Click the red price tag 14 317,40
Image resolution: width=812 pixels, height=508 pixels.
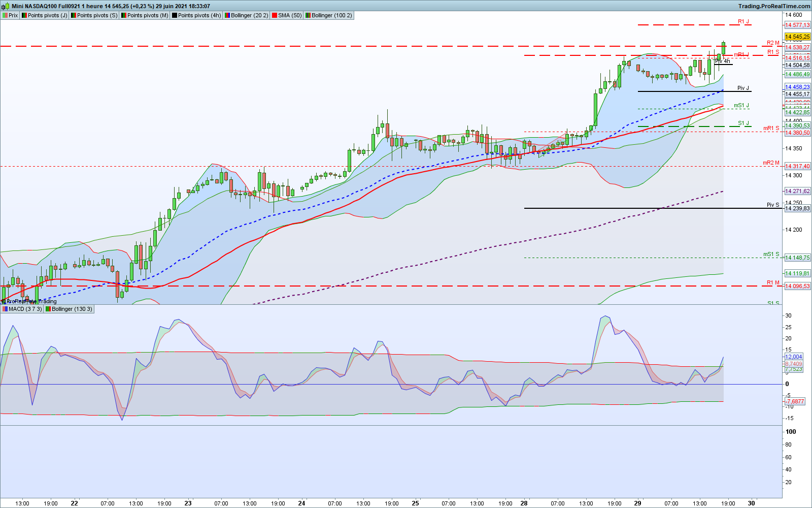(798, 166)
